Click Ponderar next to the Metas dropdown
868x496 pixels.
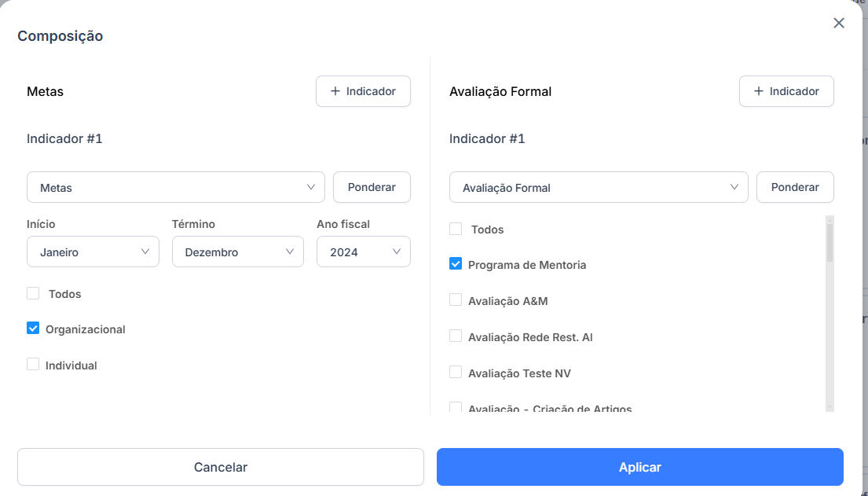[372, 187]
